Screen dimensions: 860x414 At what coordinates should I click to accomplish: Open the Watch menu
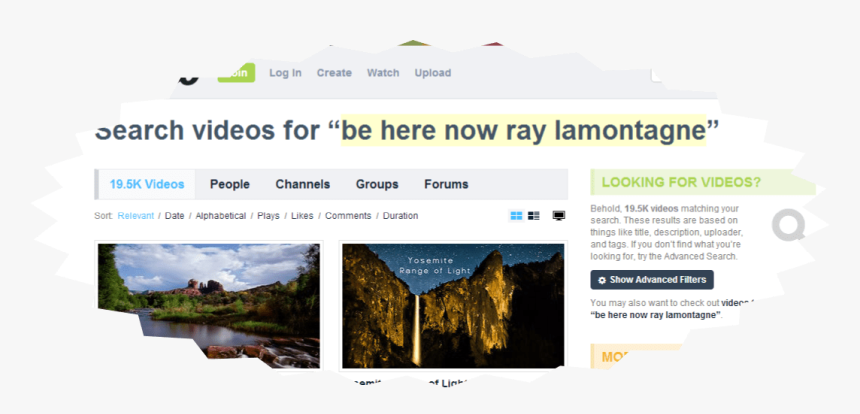tap(383, 73)
